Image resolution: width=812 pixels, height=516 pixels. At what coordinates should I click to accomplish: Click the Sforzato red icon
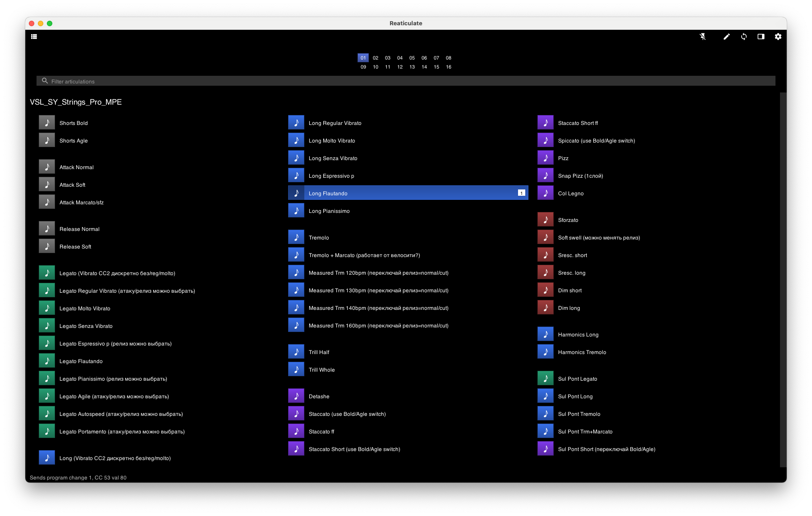click(546, 220)
